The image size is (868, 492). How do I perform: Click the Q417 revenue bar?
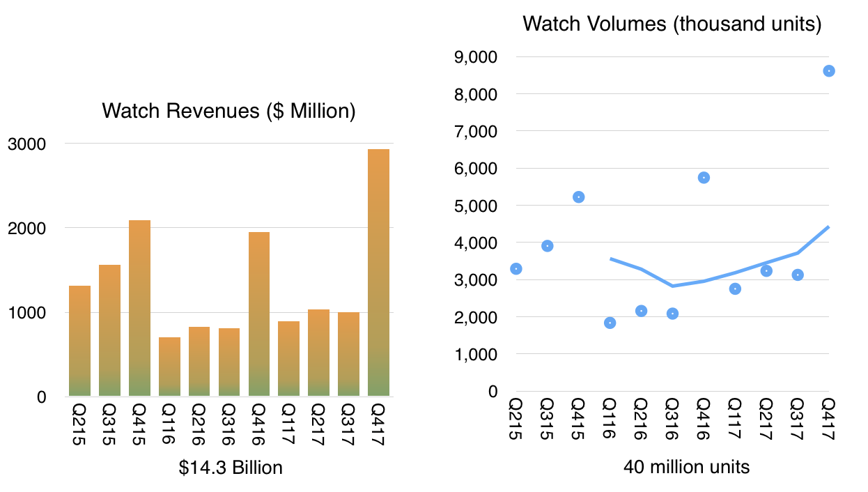coord(379,273)
